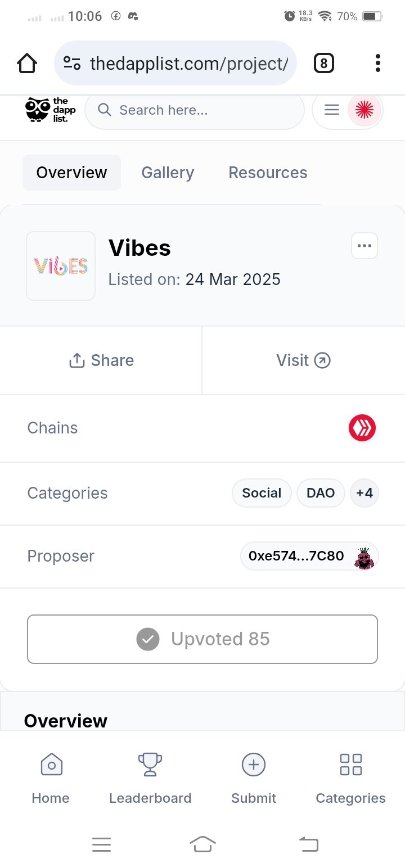Screen dimensions: 405x868
Task: Switch to the Resources tab
Action: pyautogui.click(x=268, y=173)
